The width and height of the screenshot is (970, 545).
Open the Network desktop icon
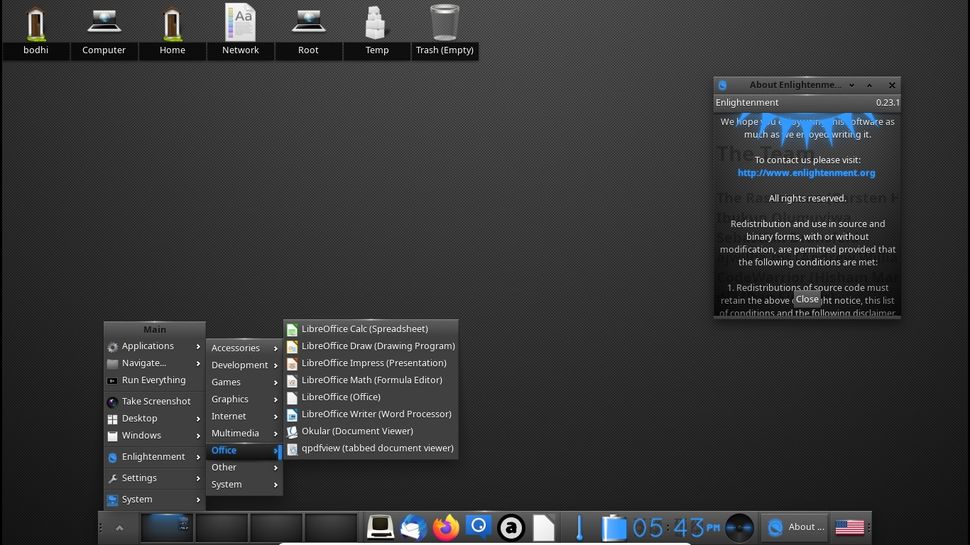(240, 31)
